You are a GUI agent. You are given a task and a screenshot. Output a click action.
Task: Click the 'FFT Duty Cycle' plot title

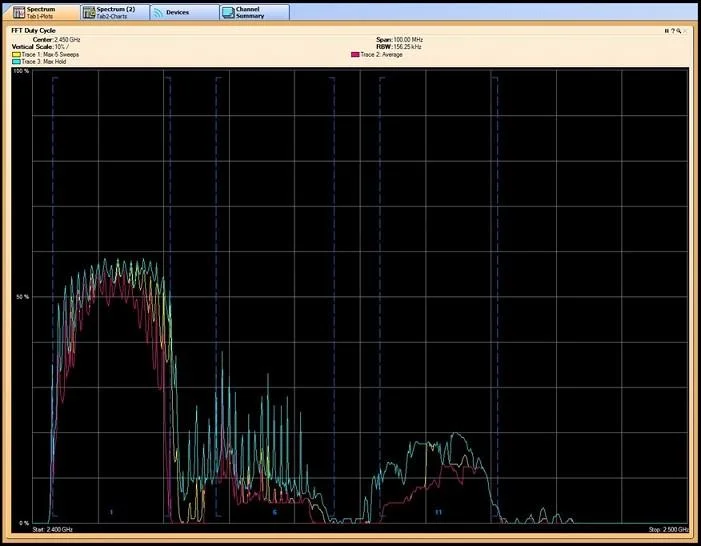tap(34, 31)
